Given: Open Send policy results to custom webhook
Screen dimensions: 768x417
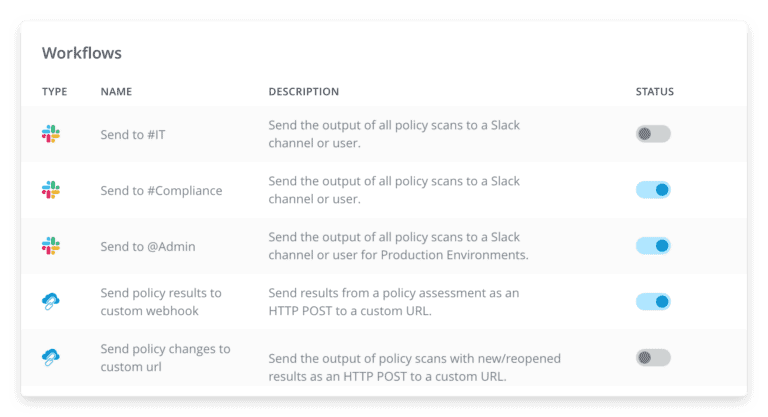Looking at the screenshot, I should click(161, 302).
